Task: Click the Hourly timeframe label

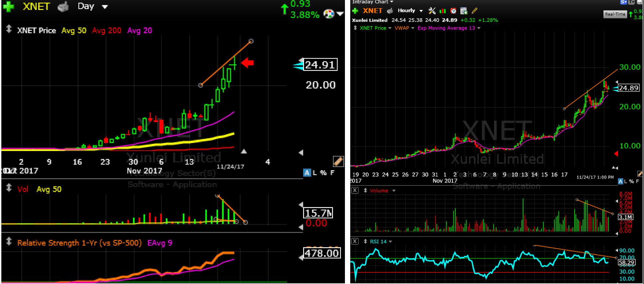Action: (x=406, y=11)
